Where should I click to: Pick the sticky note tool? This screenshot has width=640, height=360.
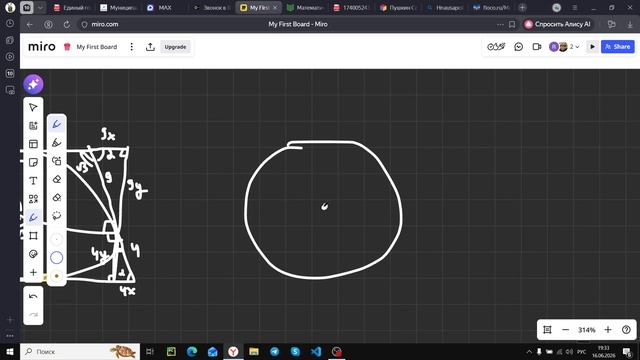coord(33,162)
